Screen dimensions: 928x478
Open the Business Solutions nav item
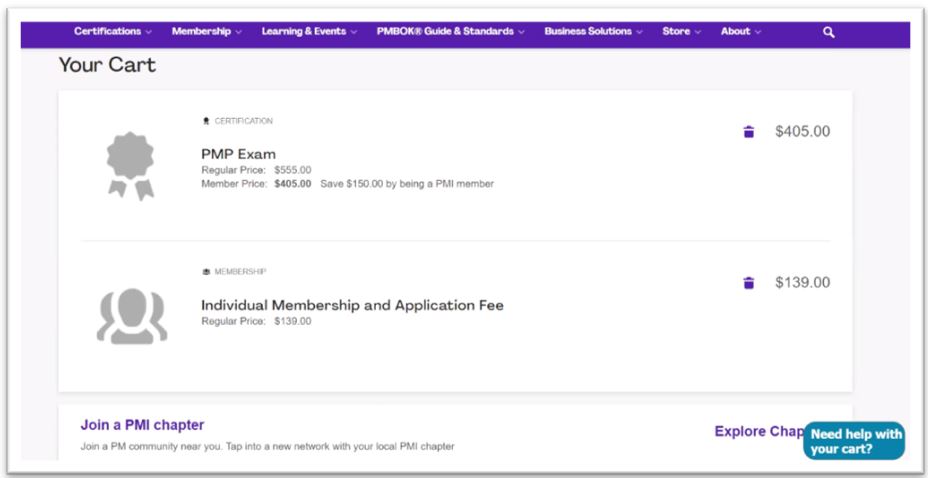click(x=588, y=31)
